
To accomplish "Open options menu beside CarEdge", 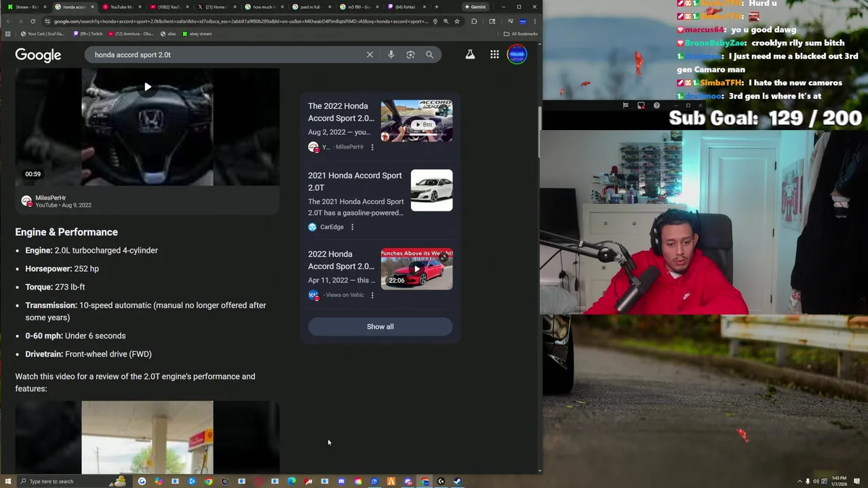I will coord(352,227).
